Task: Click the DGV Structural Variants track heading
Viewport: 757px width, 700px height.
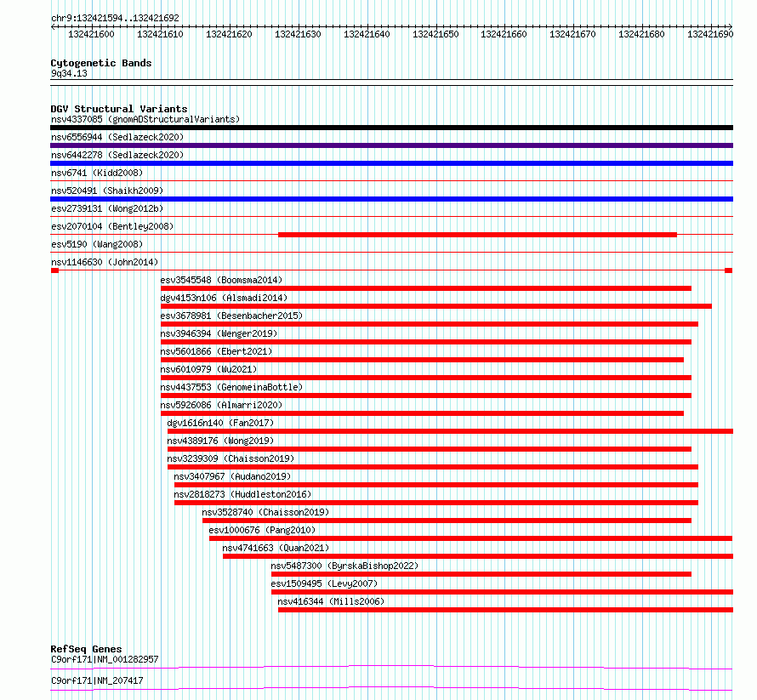Action: coord(119,109)
